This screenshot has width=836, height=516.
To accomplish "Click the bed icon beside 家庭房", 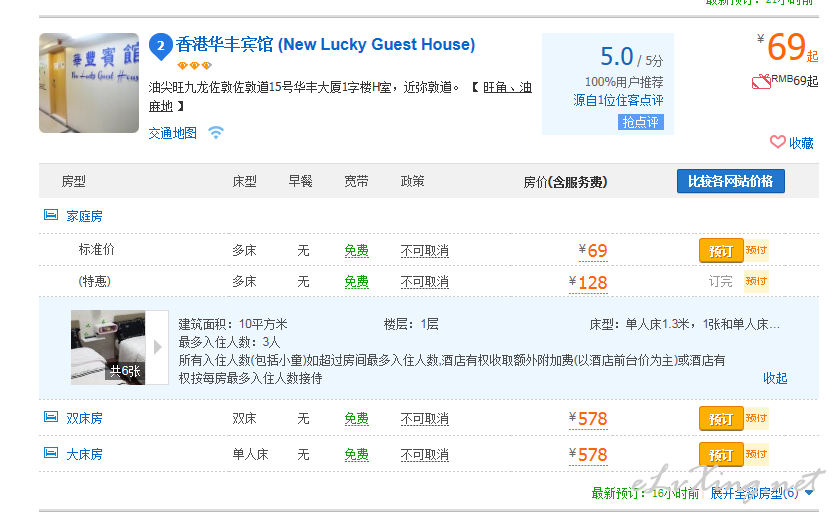I will coord(51,215).
